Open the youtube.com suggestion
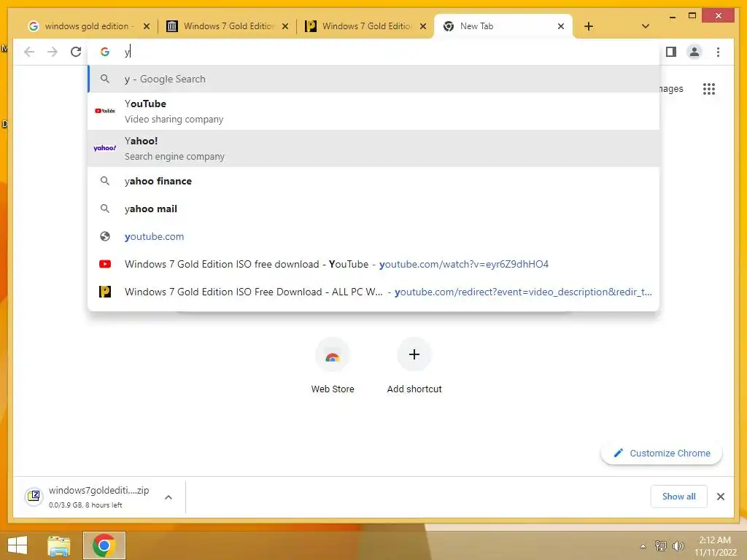This screenshot has width=747, height=560. coord(374,237)
